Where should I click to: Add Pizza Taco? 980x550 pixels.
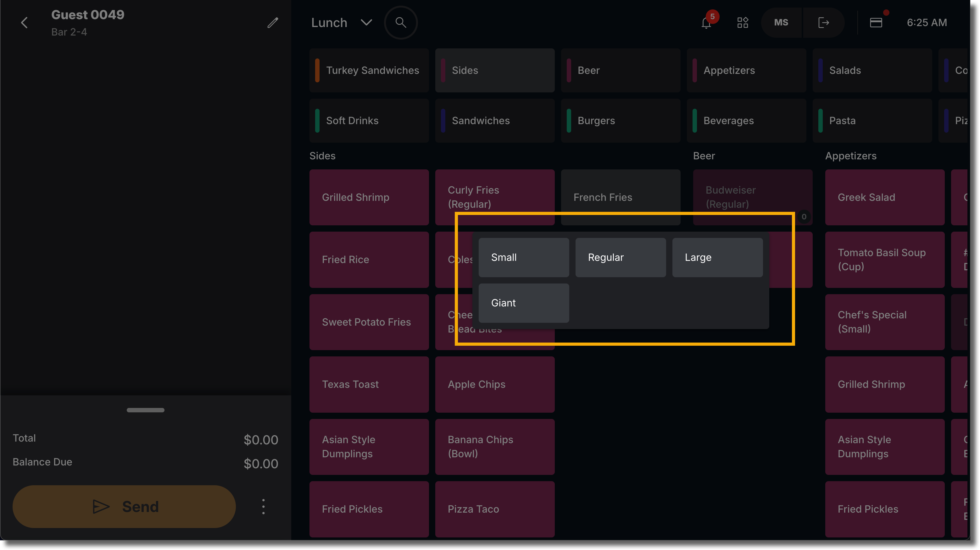tap(495, 509)
